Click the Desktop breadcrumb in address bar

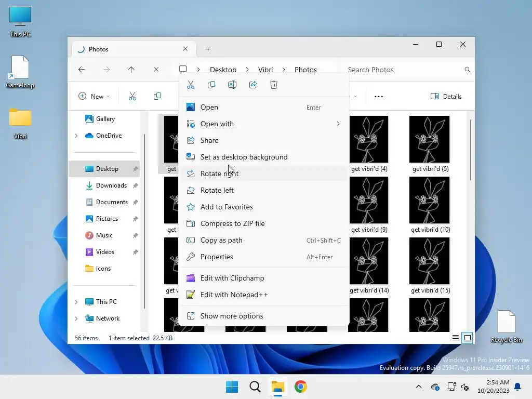click(223, 70)
